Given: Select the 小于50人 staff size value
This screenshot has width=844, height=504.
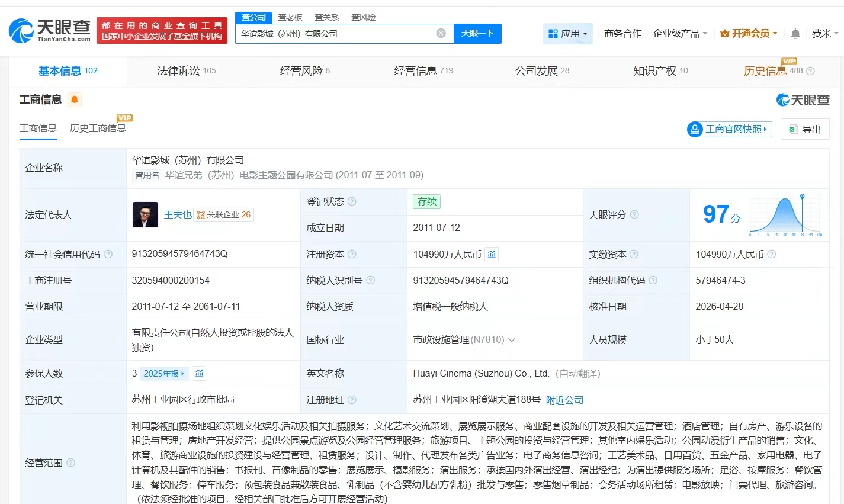Looking at the screenshot, I should [x=714, y=339].
